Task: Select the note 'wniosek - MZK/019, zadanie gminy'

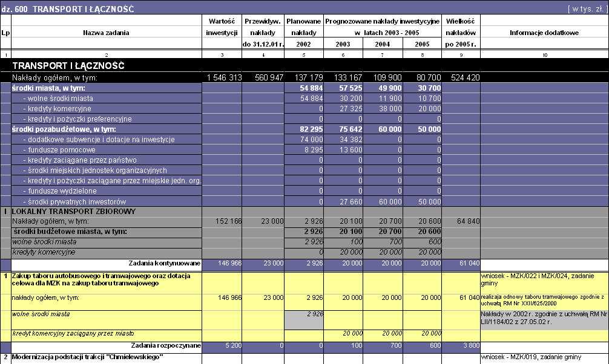Action: 531,357
